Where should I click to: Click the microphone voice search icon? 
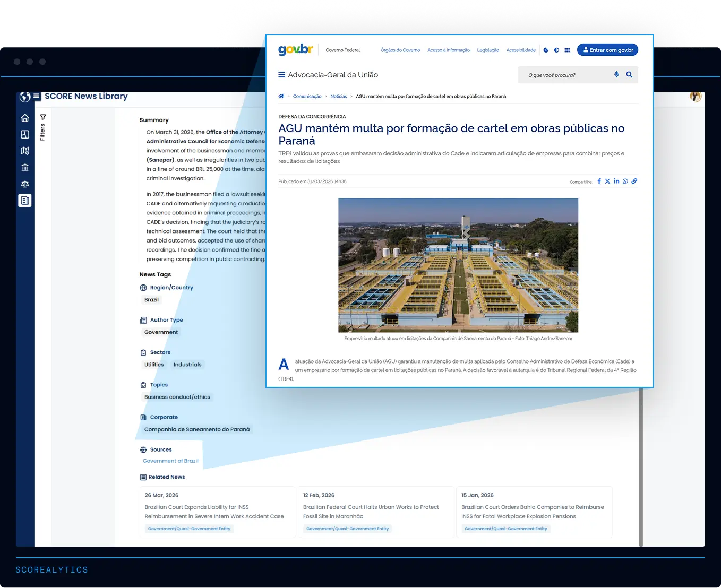pyautogui.click(x=616, y=75)
